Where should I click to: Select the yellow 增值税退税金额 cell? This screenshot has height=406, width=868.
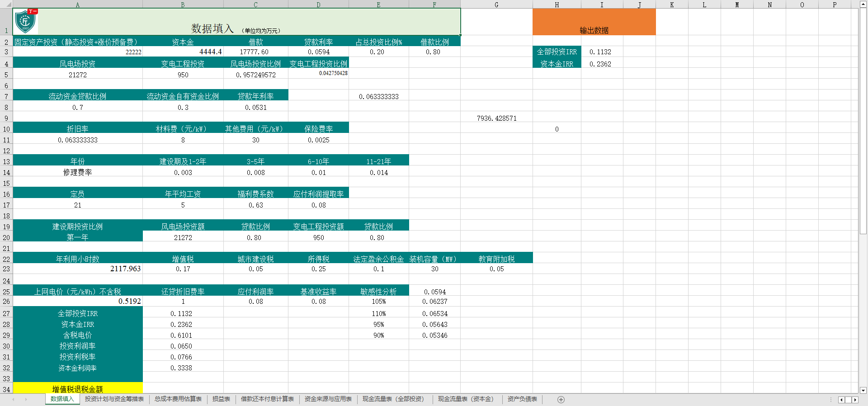[78, 388]
